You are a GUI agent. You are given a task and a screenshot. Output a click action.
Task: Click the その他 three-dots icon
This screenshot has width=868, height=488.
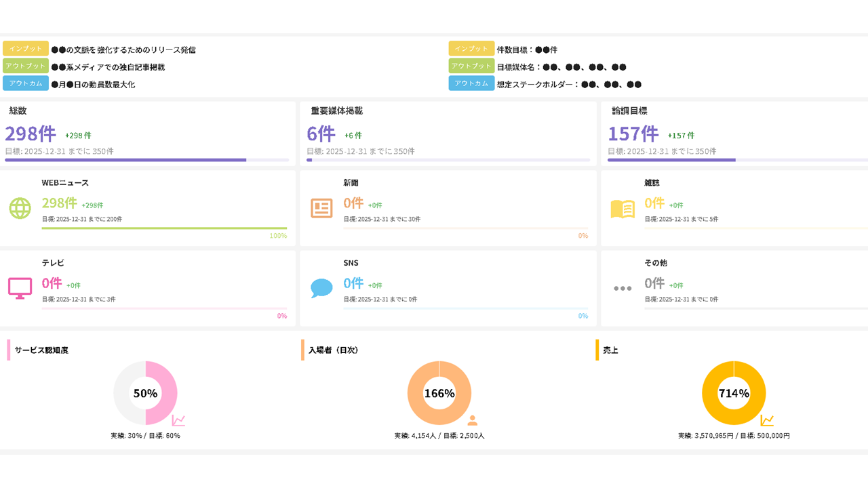(x=623, y=288)
